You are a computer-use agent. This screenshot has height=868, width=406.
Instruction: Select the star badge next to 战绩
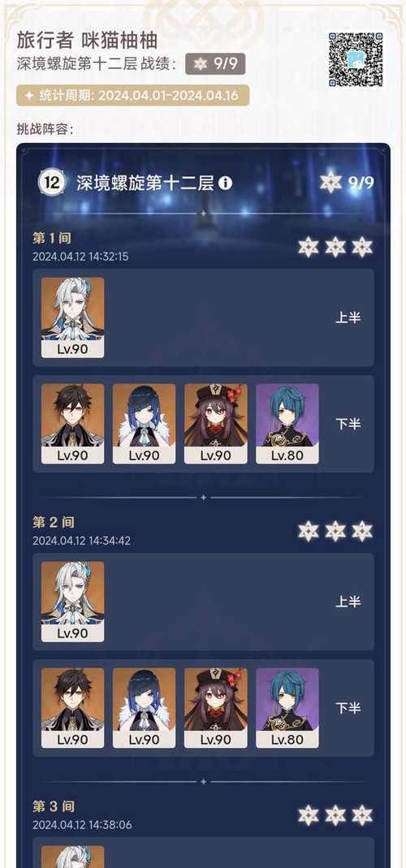click(x=215, y=63)
